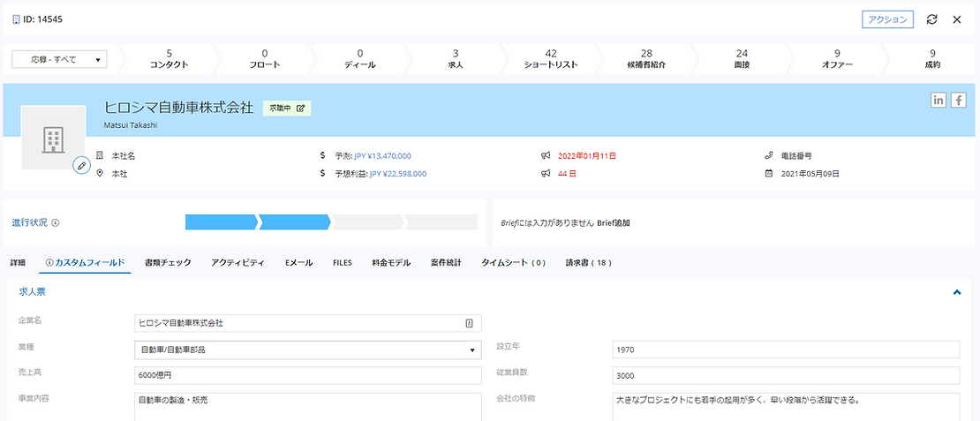Select the ショートリスト pipeline stage
980x421 pixels.
(551, 59)
